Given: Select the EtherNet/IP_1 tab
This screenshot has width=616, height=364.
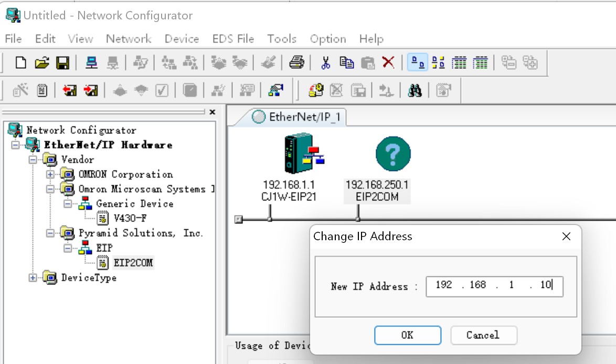Looking at the screenshot, I should (295, 117).
